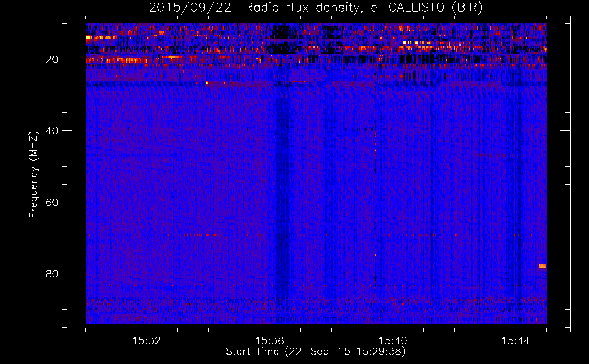Click the 15:32 time tick label
The width and height of the screenshot is (589, 364).
click(x=147, y=341)
